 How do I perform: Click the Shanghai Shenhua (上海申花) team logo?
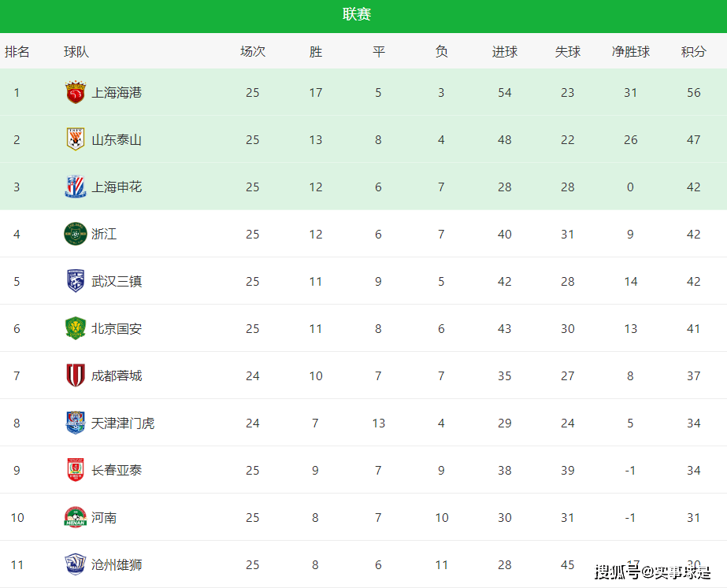(75, 187)
